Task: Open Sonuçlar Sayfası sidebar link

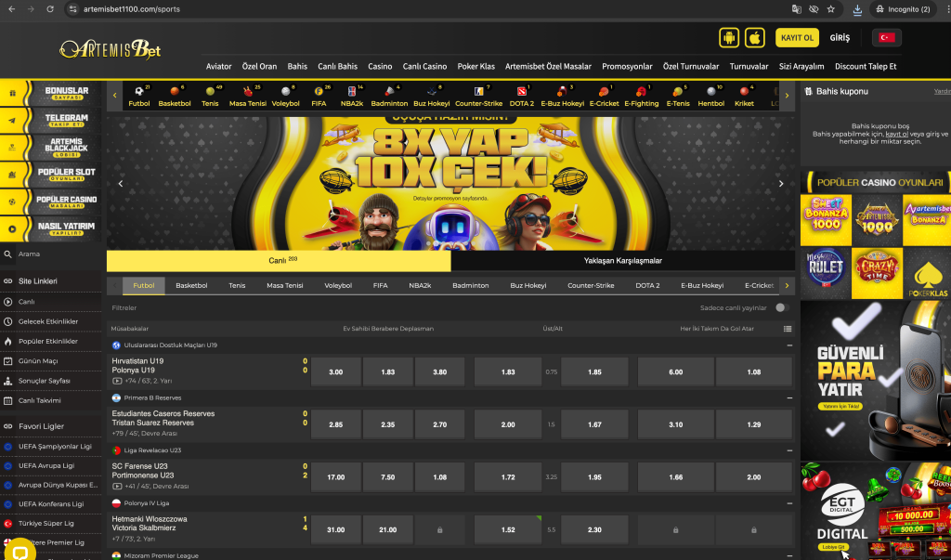Action: click(44, 381)
